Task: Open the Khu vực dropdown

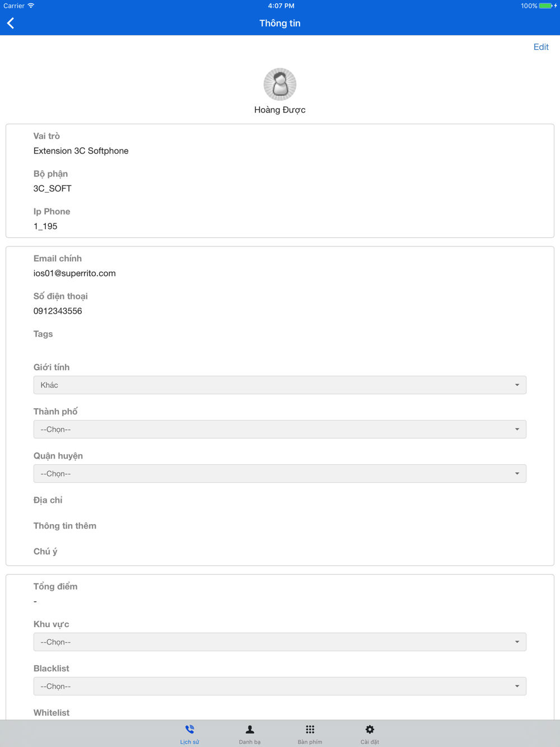Action: (x=280, y=642)
